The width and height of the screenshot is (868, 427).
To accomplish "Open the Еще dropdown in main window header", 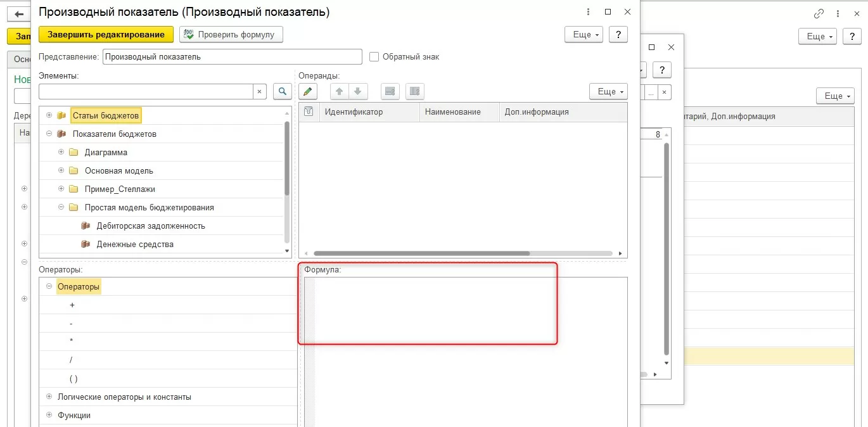I will click(x=817, y=36).
